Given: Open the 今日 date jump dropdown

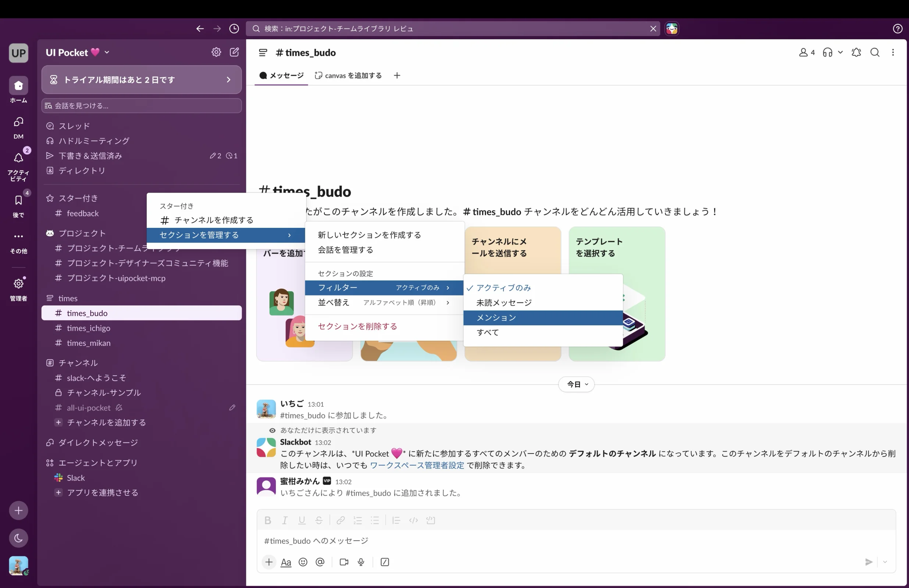Looking at the screenshot, I should click(576, 384).
